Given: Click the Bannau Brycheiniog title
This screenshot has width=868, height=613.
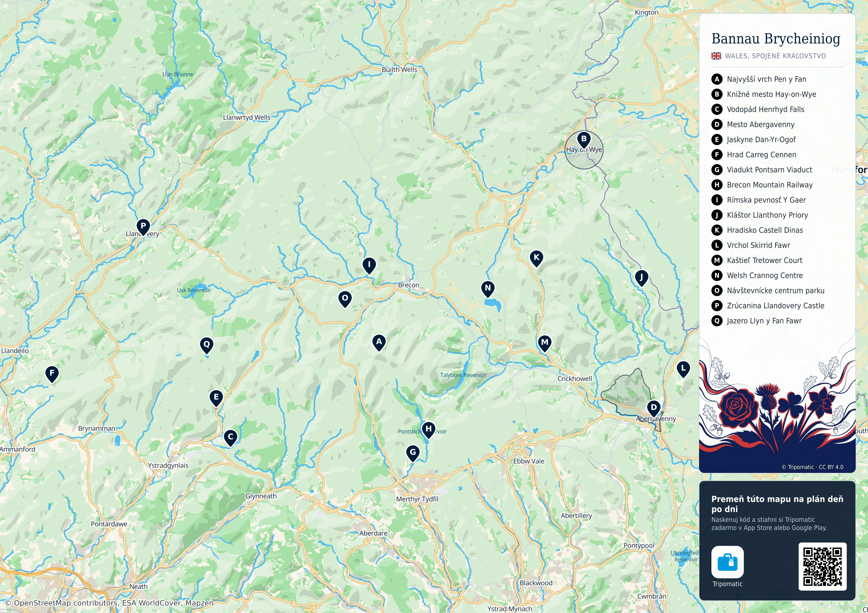Looking at the screenshot, I should tap(776, 39).
